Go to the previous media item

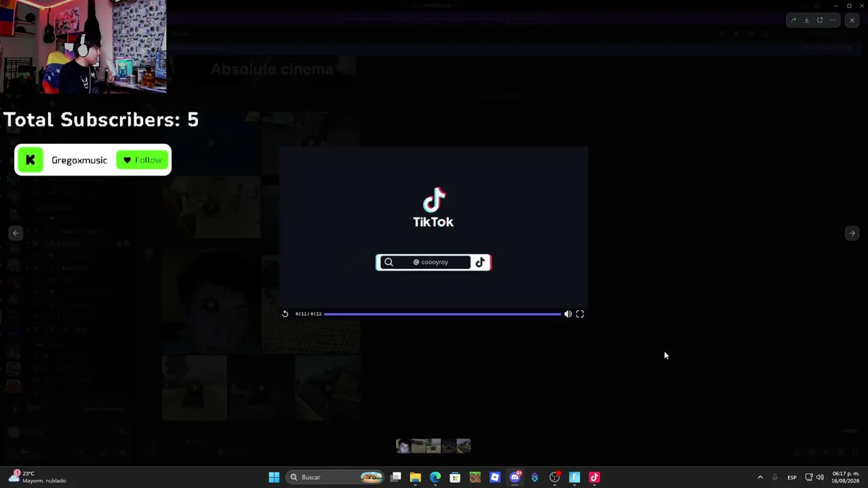click(16, 233)
